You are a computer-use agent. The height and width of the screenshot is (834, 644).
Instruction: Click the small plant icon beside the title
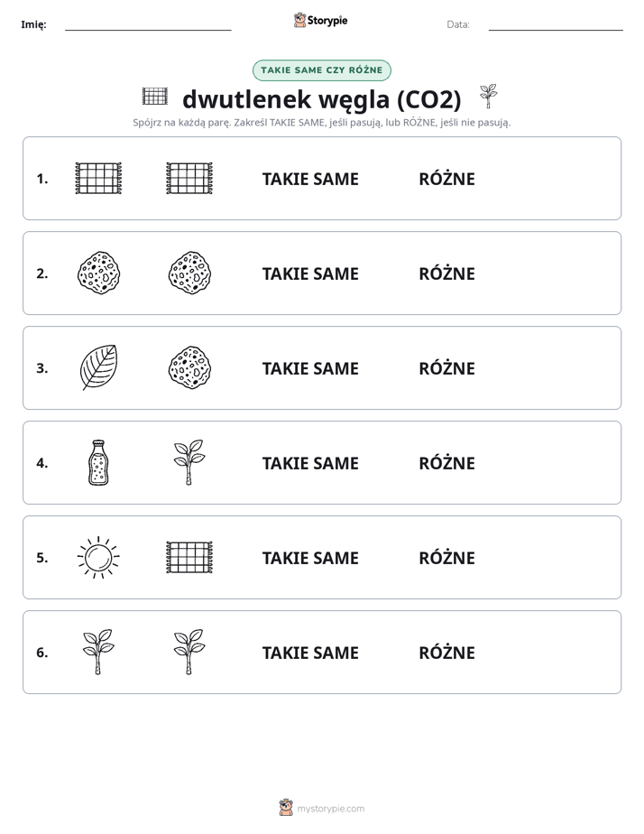pyautogui.click(x=488, y=97)
